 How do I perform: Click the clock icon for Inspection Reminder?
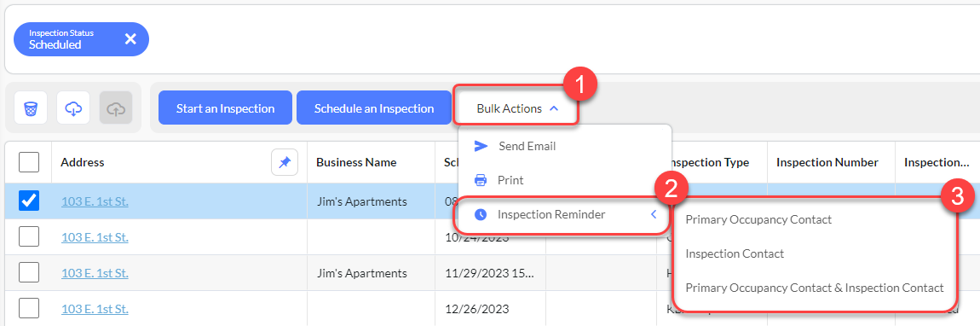(481, 214)
